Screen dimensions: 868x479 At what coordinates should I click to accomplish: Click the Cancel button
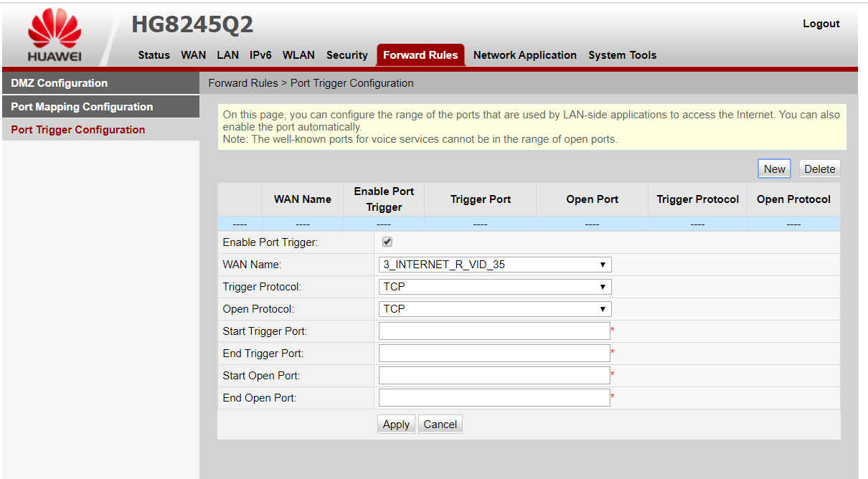[440, 425]
